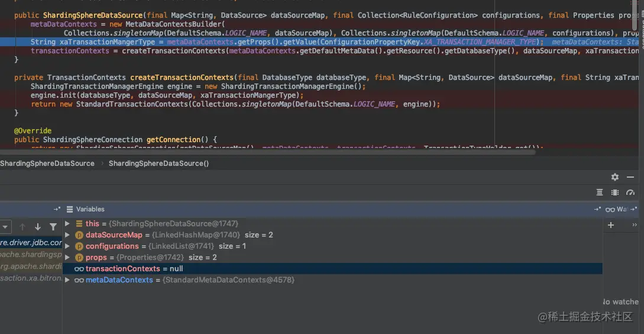Select the 'pache.shardingsp' stack frame
The width and height of the screenshot is (644, 334).
(31, 255)
